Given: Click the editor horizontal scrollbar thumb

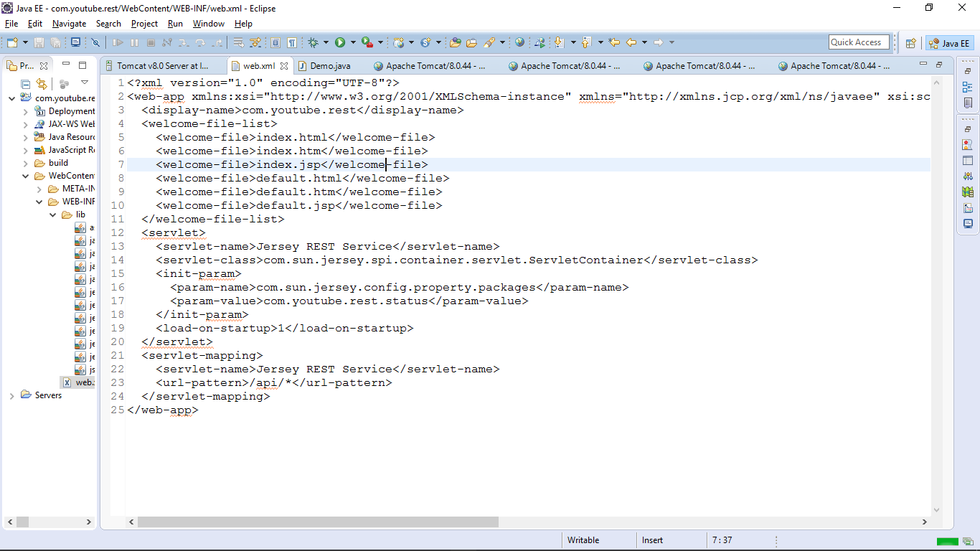Looking at the screenshot, I should (317, 522).
